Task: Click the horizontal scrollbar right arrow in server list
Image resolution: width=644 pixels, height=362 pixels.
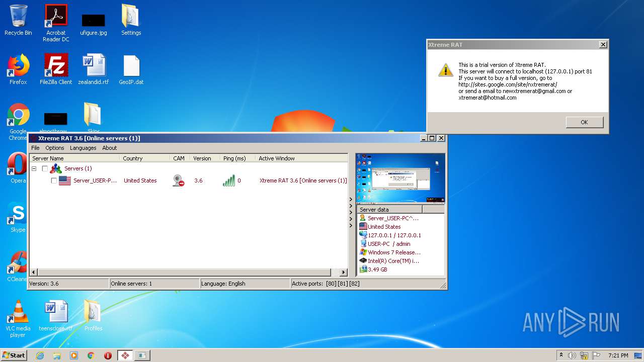Action: click(x=344, y=272)
